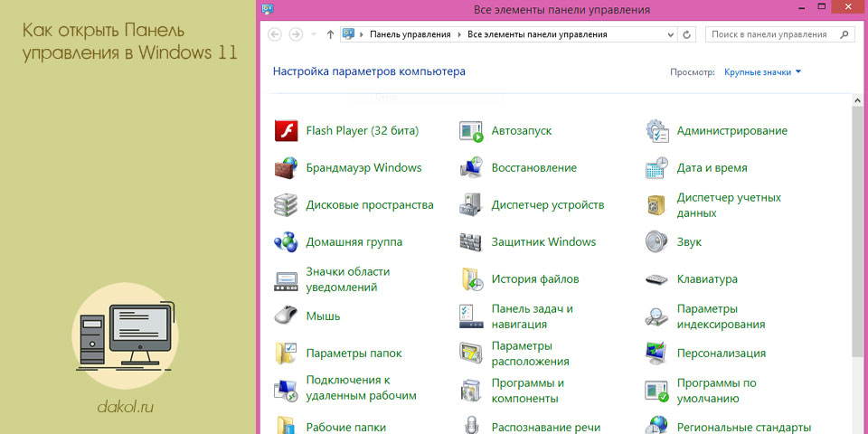The image size is (868, 434).
Task: Open the Дисковые пространства link
Action: point(370,205)
